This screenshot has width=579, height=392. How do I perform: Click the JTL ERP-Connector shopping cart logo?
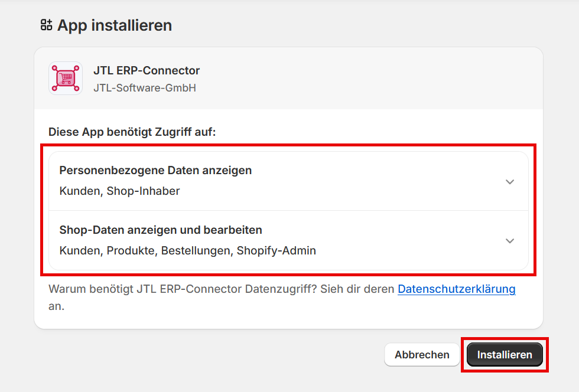coord(65,78)
